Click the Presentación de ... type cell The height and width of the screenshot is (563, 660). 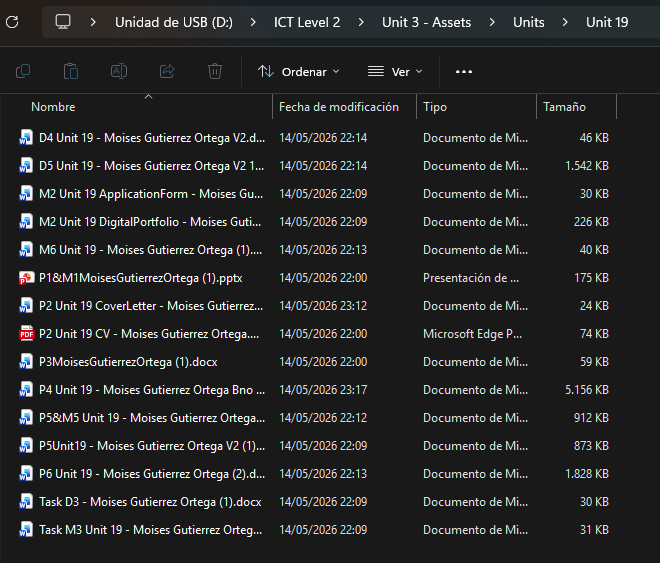(x=471, y=278)
